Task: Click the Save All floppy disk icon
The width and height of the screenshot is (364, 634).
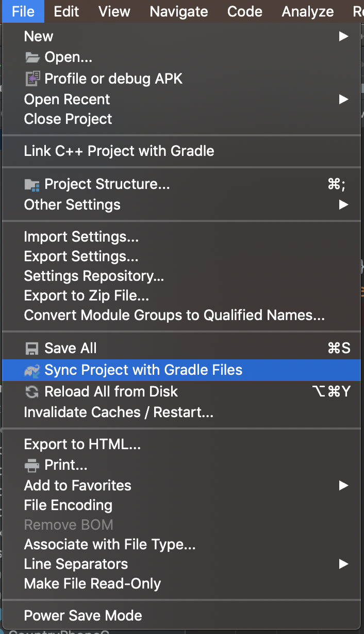Action: 32,347
